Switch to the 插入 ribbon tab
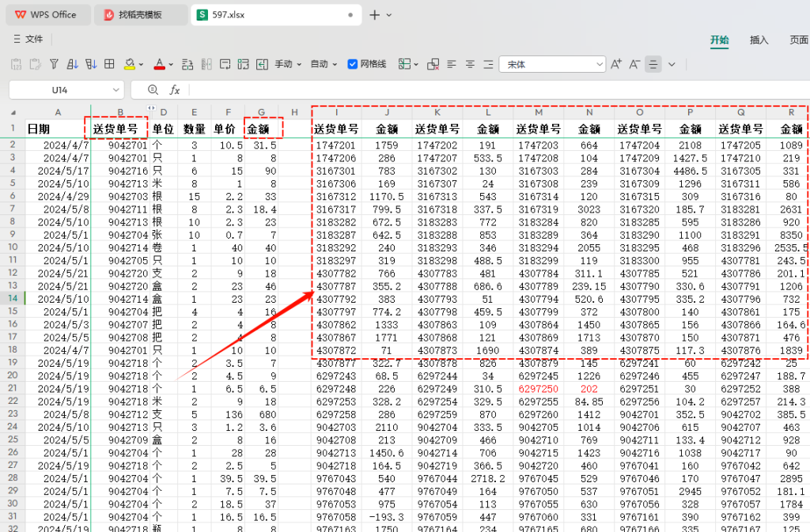Image resolution: width=810 pixels, height=532 pixels. [x=759, y=40]
